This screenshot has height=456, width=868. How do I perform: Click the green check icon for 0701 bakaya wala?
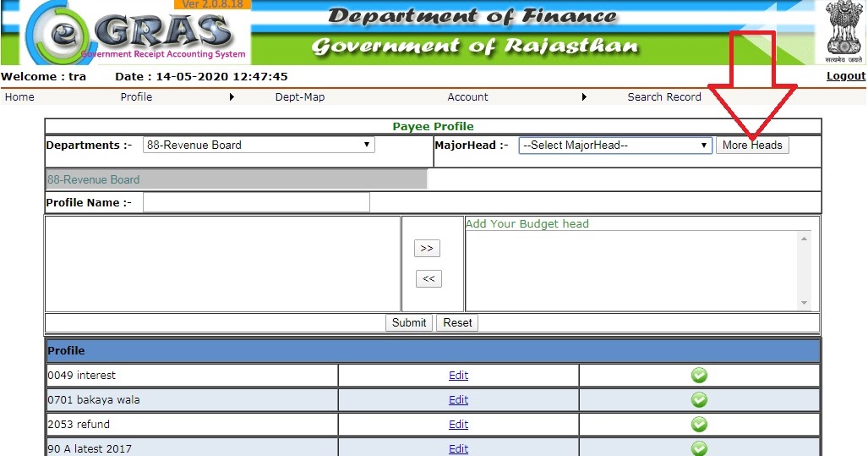coord(699,399)
